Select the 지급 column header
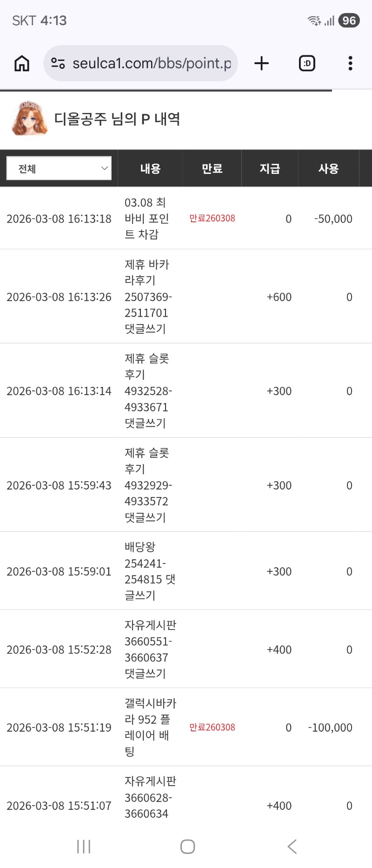This screenshot has height=868, width=372. pyautogui.click(x=270, y=169)
